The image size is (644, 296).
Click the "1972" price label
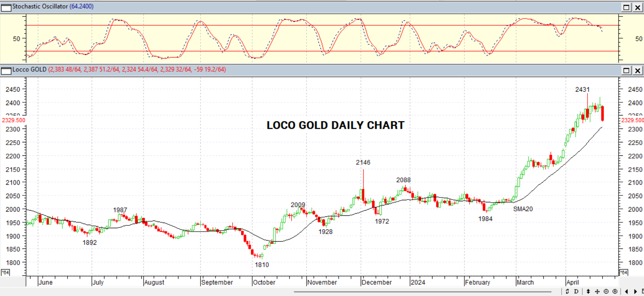382,222
